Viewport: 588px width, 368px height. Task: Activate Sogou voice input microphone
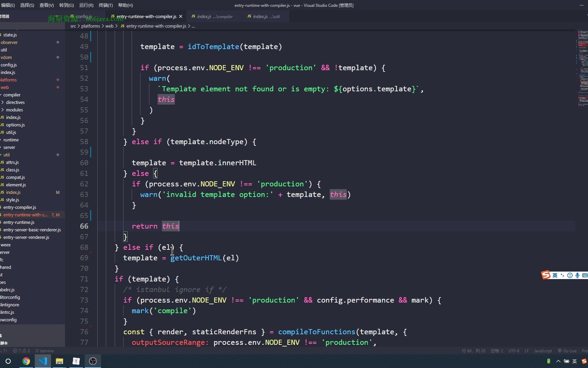click(577, 275)
